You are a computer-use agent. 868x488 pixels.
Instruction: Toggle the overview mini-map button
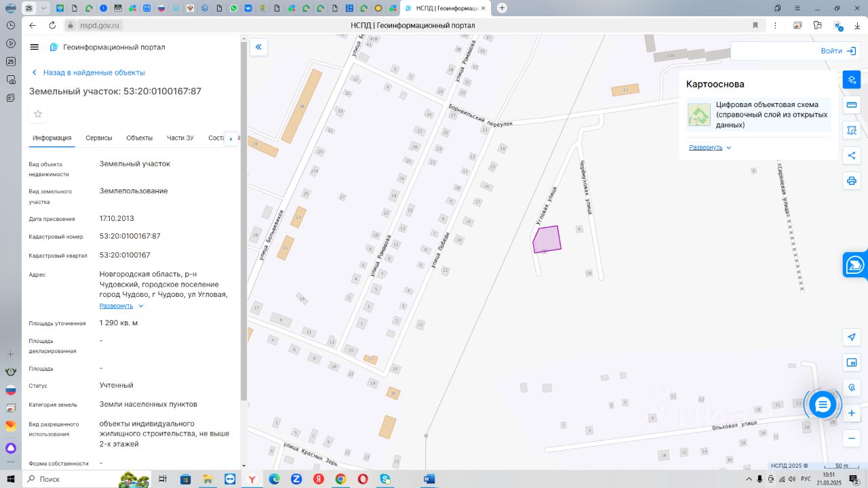click(x=852, y=363)
